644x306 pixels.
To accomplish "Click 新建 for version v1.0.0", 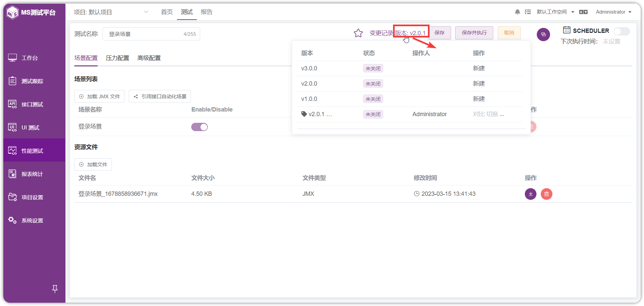I will pos(479,99).
